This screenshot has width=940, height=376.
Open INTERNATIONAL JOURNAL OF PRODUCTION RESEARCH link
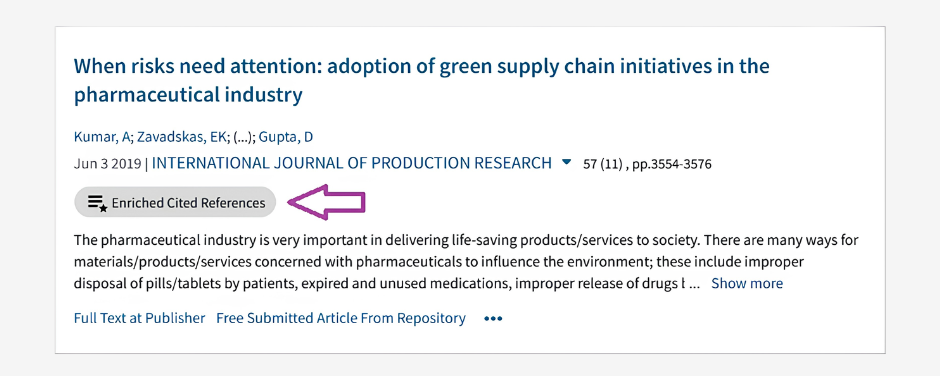coord(352,163)
